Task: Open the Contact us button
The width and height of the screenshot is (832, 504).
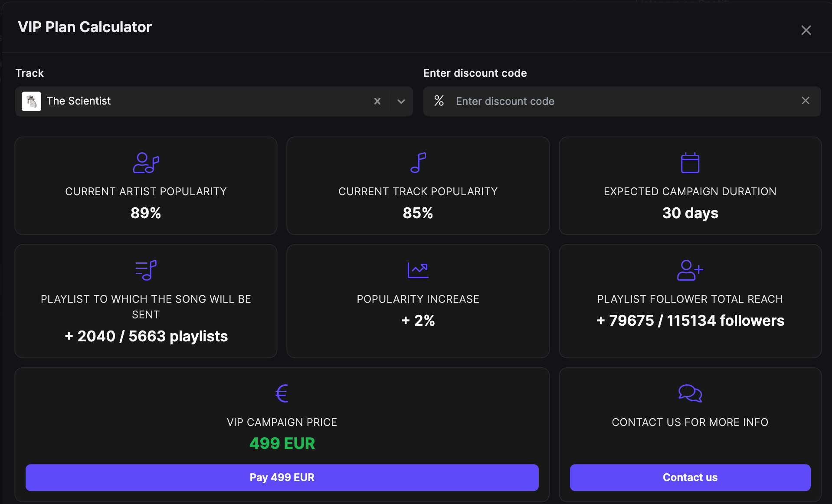Action: point(690,478)
